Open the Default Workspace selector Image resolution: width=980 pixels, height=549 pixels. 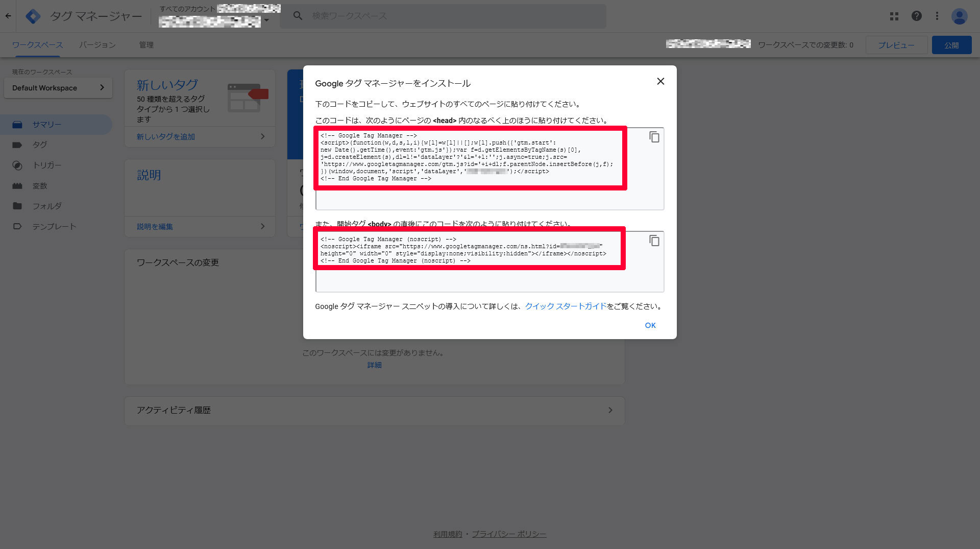click(58, 88)
